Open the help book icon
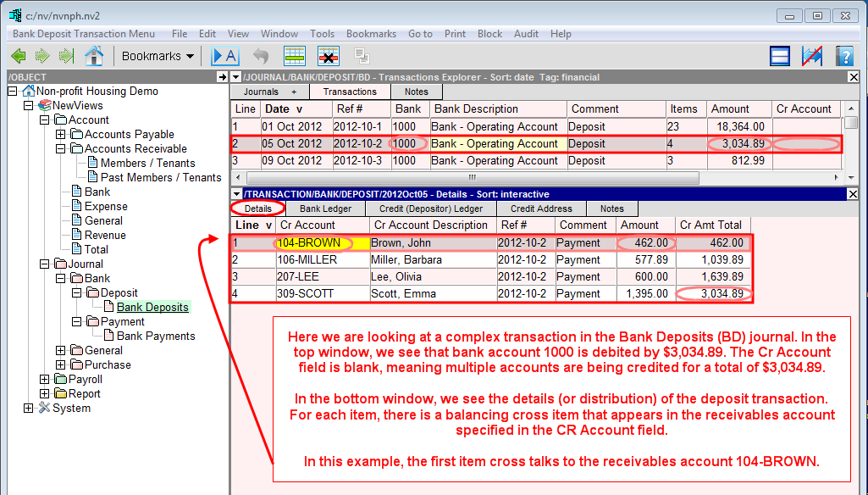Image resolution: width=868 pixels, height=495 pixels. 843,56
